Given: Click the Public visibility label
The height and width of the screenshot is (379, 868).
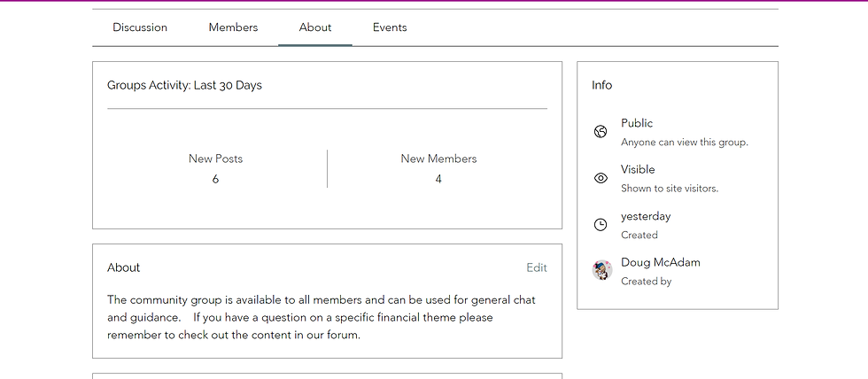Looking at the screenshot, I should pyautogui.click(x=637, y=123).
